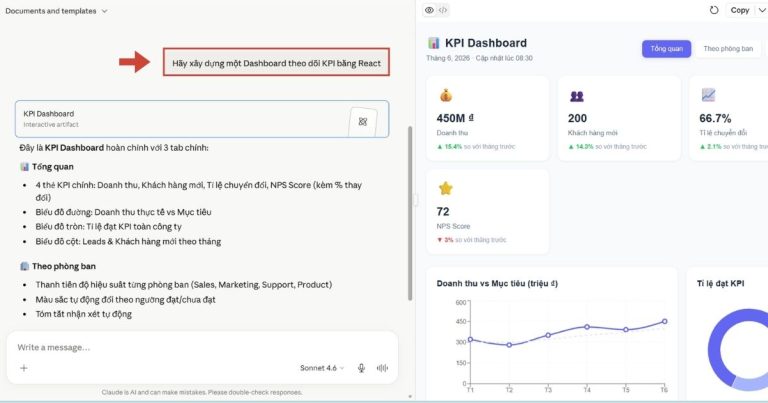The image size is (768, 403).
Task: Click the plus attachment icon
Action: coord(24,368)
